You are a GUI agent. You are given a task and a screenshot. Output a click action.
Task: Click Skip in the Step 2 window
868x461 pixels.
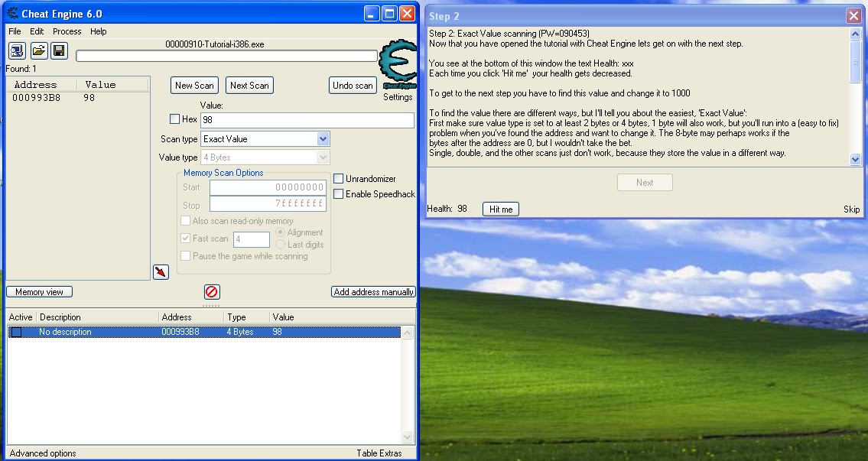(851, 209)
